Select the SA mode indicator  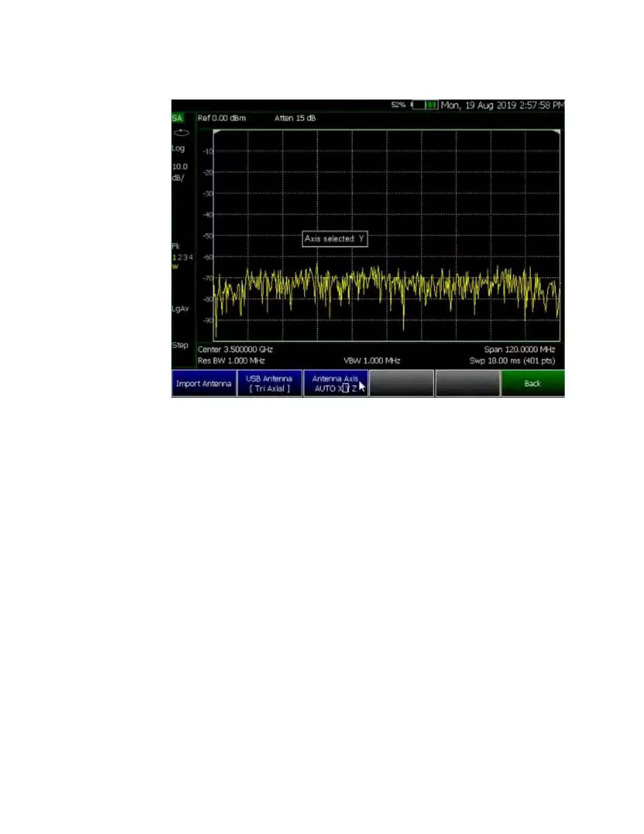177,118
